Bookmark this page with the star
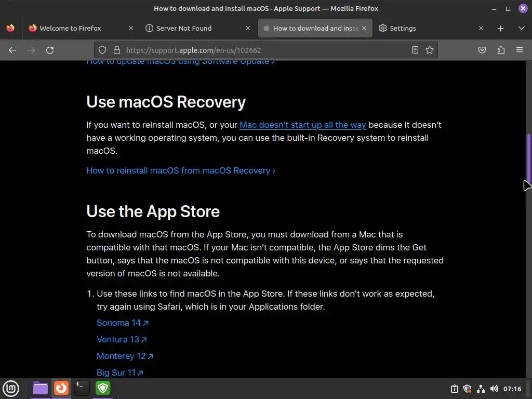 [430, 50]
